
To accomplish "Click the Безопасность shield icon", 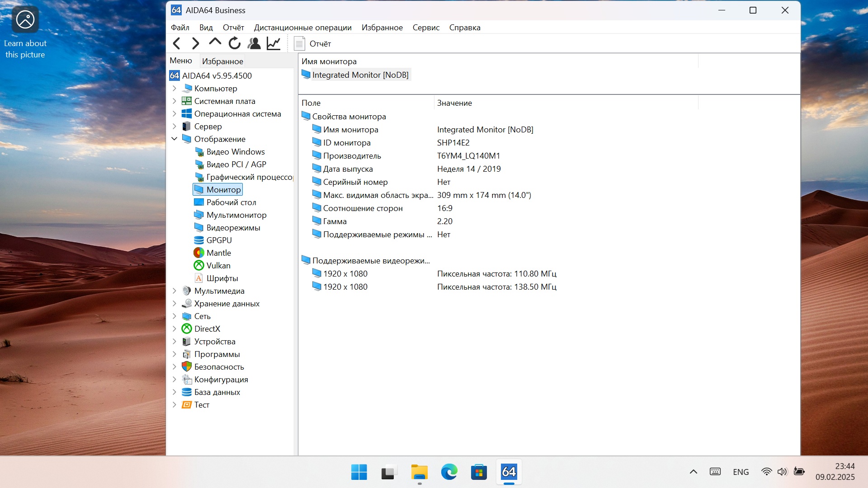I will pyautogui.click(x=187, y=367).
